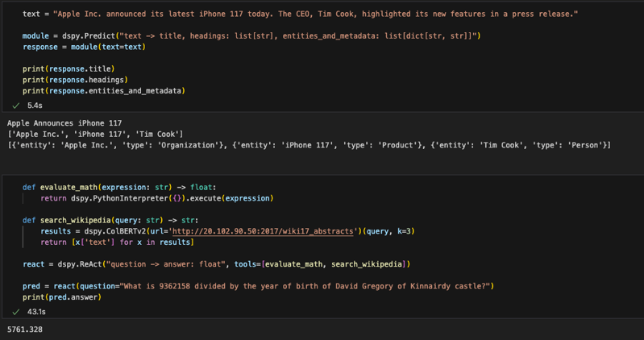Click the 5761.328 output result
644x340 pixels.
click(x=25, y=330)
